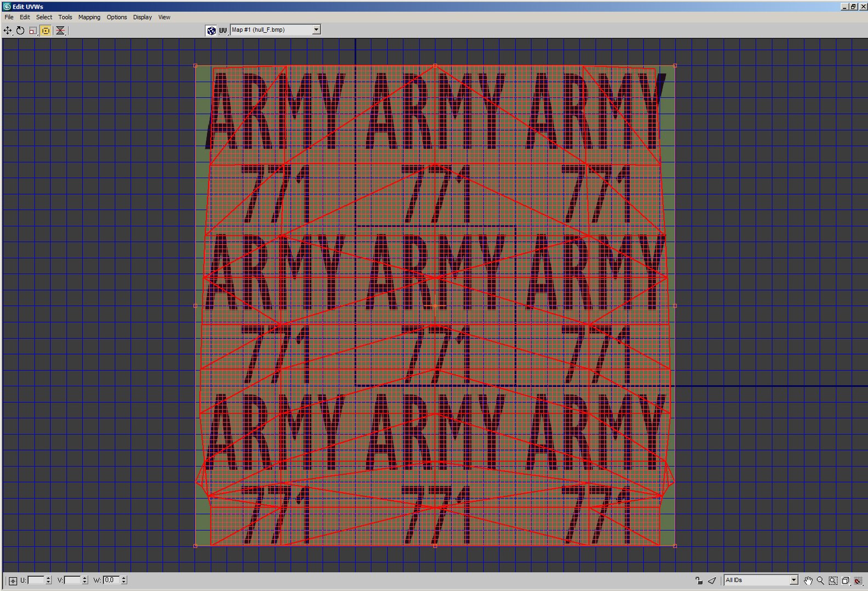Open the Mapping menu
The width and height of the screenshot is (868, 591).
(x=89, y=17)
